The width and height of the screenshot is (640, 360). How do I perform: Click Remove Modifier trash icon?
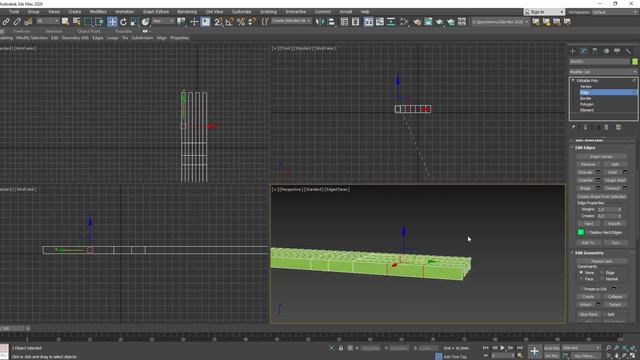point(607,127)
